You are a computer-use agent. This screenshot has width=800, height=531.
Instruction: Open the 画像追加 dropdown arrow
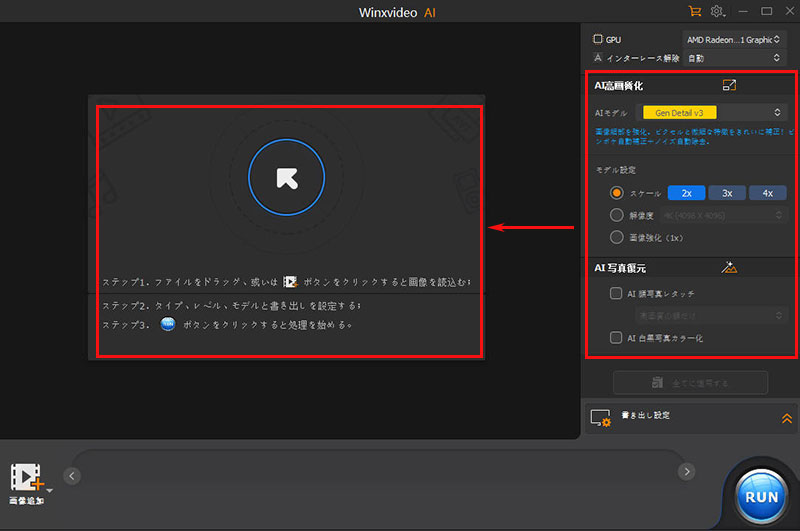tap(49, 491)
